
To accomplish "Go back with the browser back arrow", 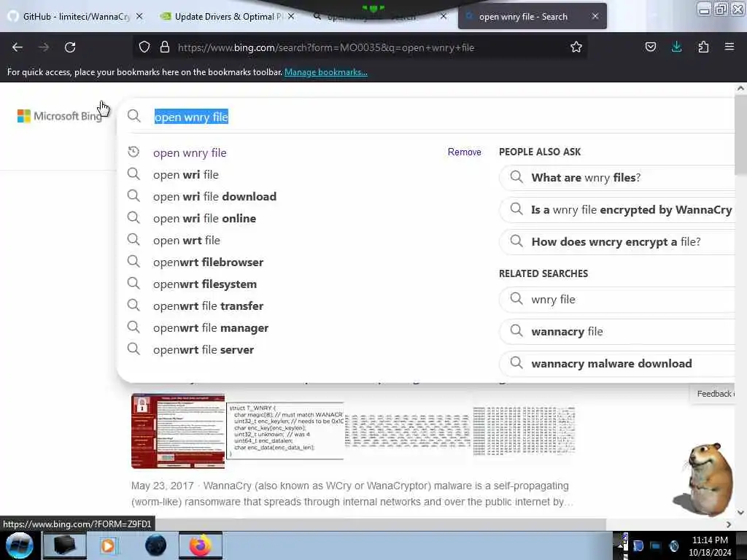I will pyautogui.click(x=18, y=47).
